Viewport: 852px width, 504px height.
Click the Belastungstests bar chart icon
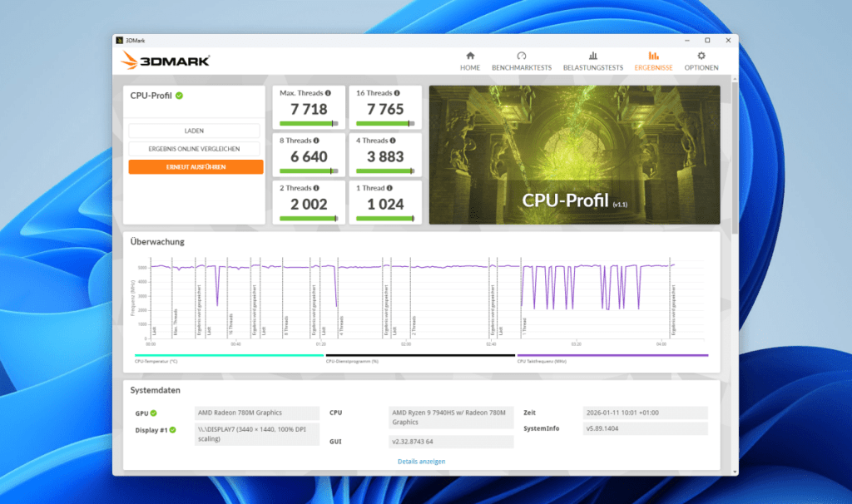[592, 55]
